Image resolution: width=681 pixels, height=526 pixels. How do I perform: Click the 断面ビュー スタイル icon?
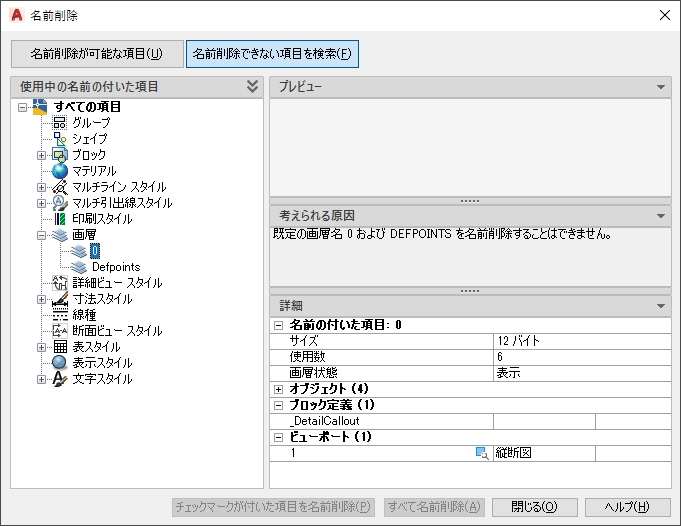pyautogui.click(x=60, y=331)
